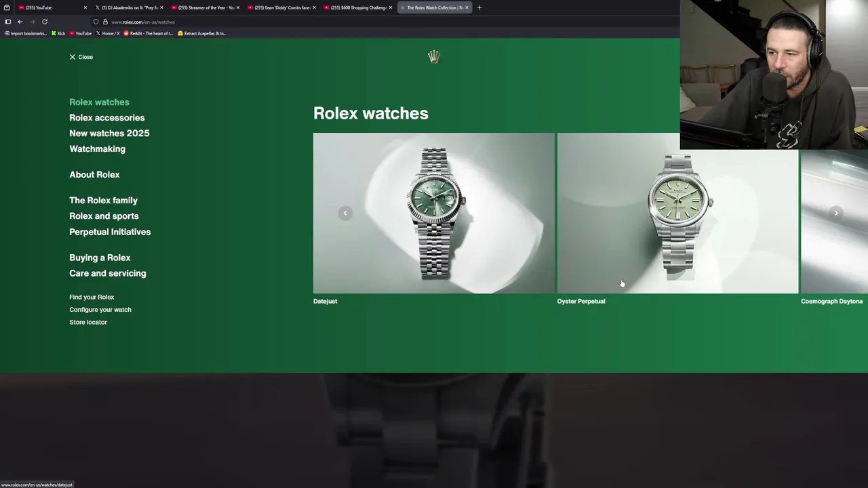This screenshot has height=488, width=868.
Task: Go back to the previous page
Action: coord(20,22)
